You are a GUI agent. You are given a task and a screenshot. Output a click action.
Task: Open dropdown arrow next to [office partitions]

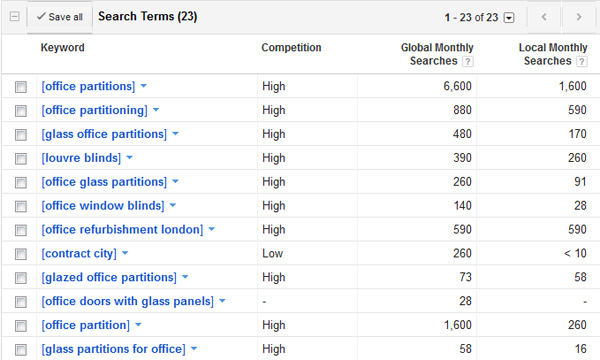point(143,86)
